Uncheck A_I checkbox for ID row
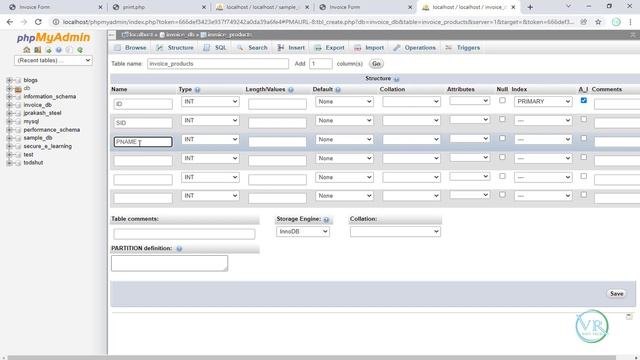Screen dimensions: 640x360 tap(584, 100)
